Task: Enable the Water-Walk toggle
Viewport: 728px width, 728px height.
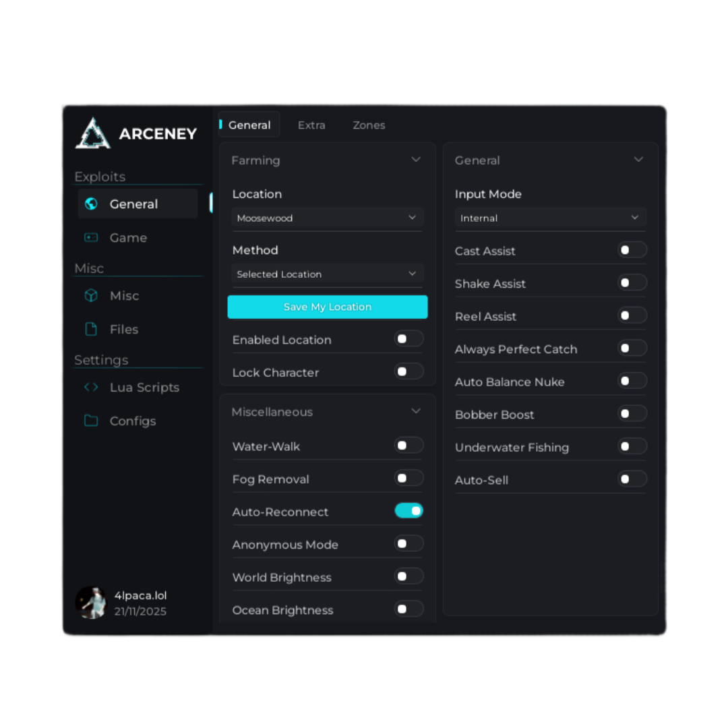Action: [408, 446]
